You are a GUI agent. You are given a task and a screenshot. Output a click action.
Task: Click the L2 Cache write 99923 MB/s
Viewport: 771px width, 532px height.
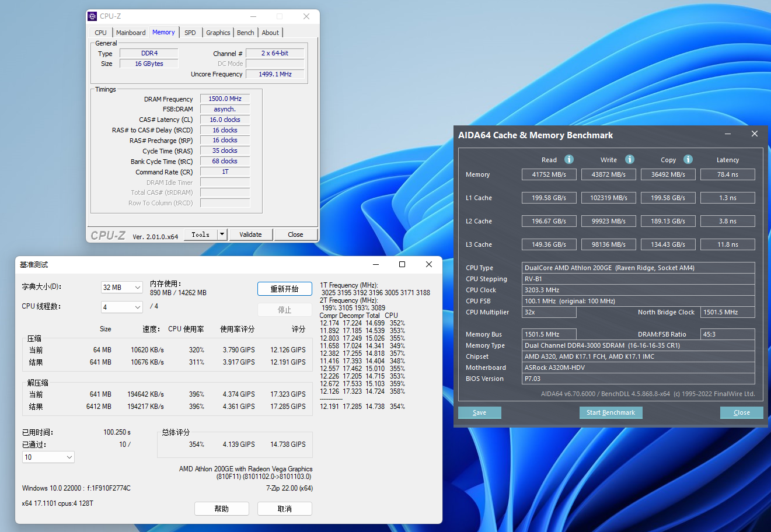609,221
